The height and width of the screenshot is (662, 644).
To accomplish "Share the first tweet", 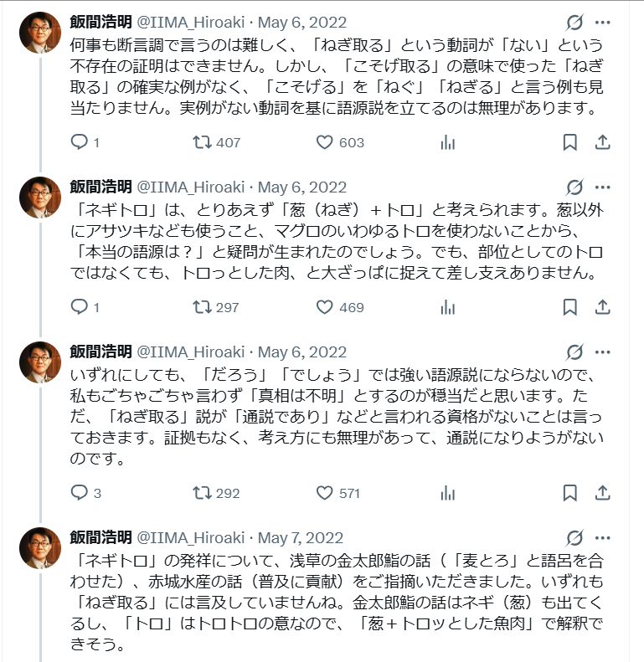I will [601, 142].
